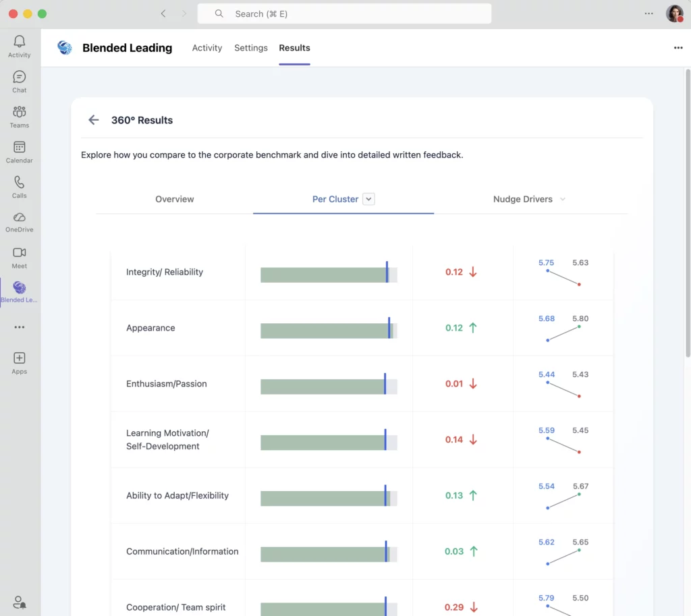The width and height of the screenshot is (691, 616).
Task: Click the Integrity/ Reliability score bar
Action: click(x=329, y=275)
